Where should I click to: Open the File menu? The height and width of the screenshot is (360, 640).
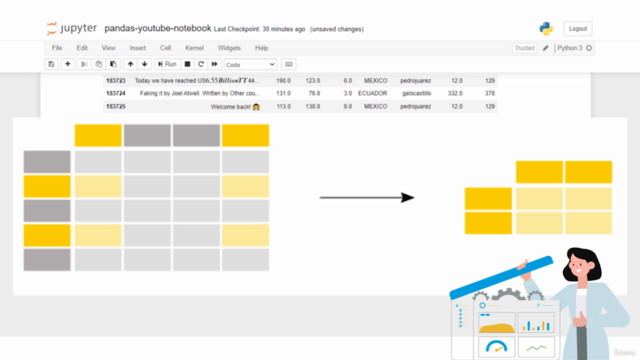57,48
